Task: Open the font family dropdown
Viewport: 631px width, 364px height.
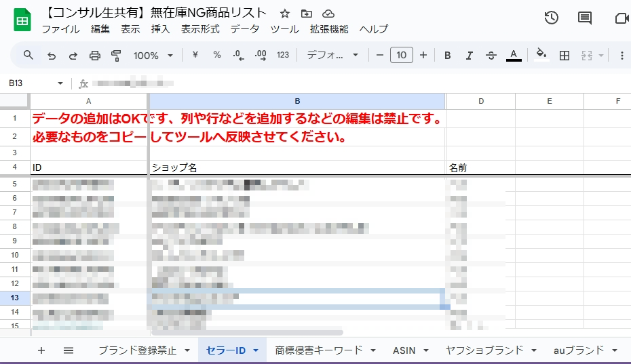Action: tap(332, 56)
